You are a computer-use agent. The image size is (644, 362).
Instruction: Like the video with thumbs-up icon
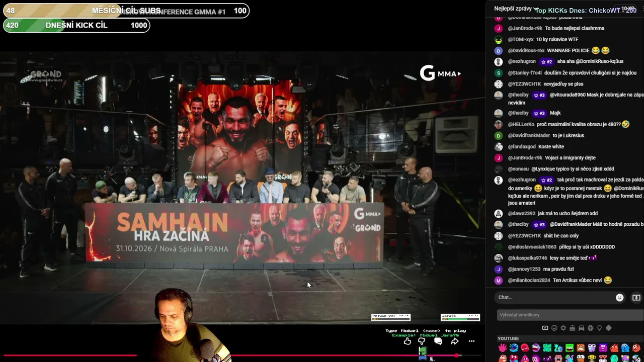[408, 341]
